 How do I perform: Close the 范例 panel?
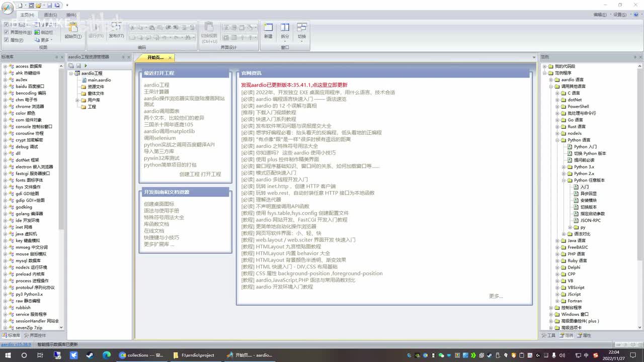click(x=640, y=57)
